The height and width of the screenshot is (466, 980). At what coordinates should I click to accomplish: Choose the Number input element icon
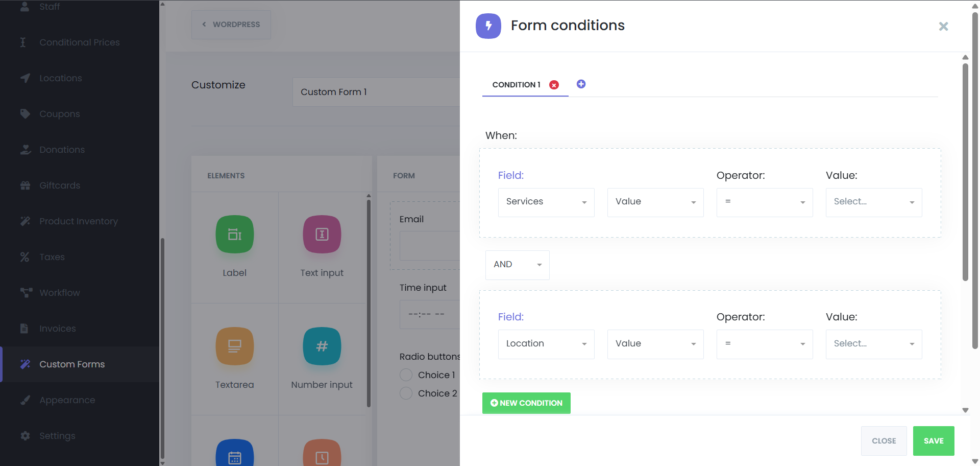322,346
